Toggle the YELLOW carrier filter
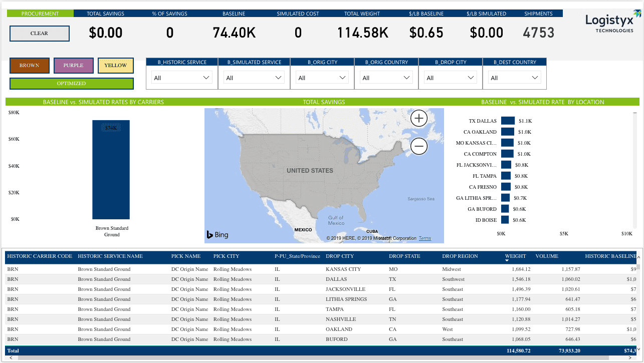This screenshot has height=363, width=644. (x=116, y=66)
